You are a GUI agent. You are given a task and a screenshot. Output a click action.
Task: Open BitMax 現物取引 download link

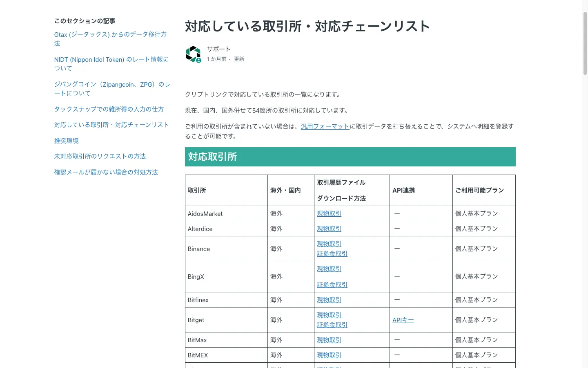click(x=329, y=340)
